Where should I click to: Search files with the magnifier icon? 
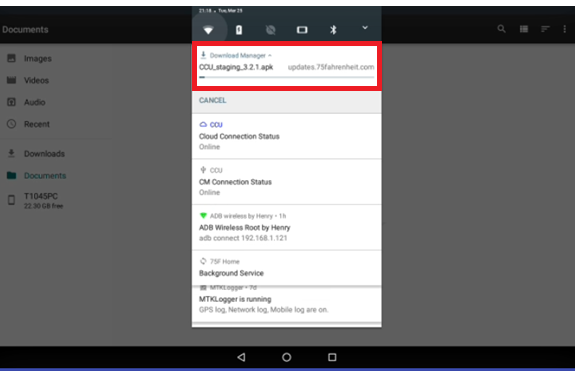501,29
